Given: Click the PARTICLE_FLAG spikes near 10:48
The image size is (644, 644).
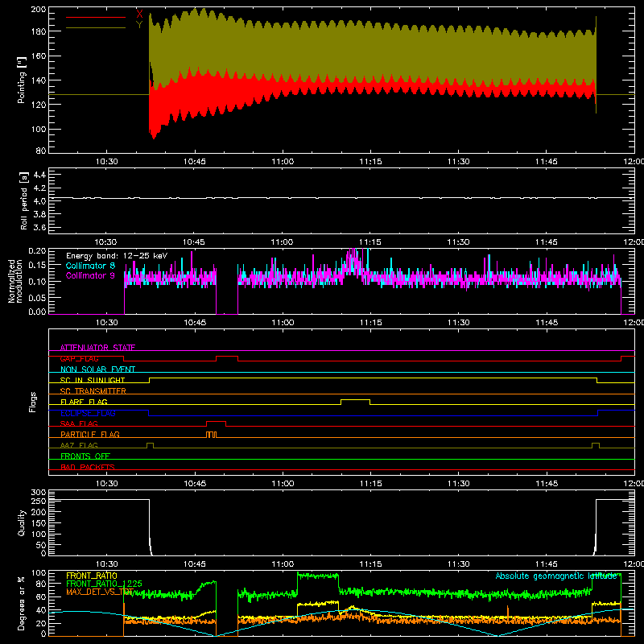Looking at the screenshot, I should point(211,435).
